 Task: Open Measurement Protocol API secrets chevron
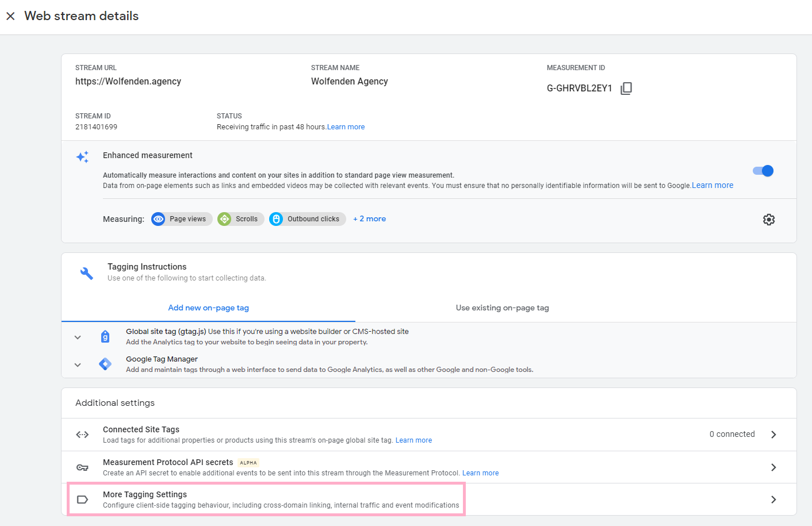click(x=773, y=467)
